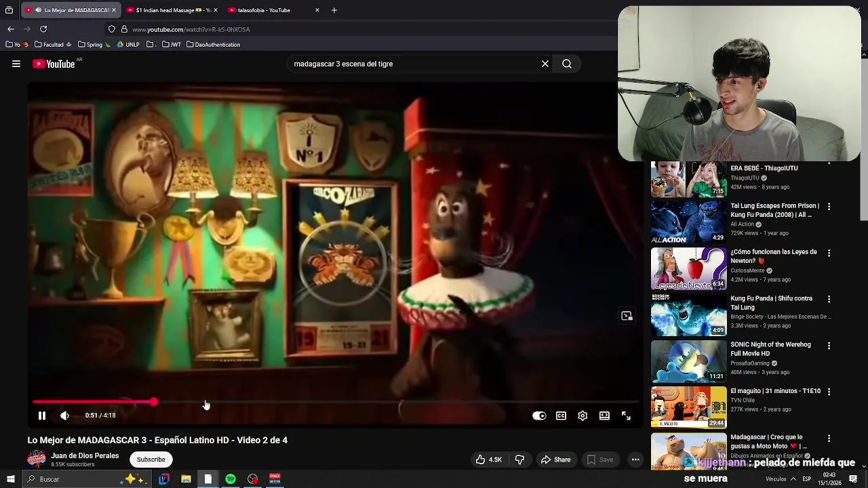Like the video with 4.5K likes
This screenshot has width=868, height=488.
pos(489,460)
